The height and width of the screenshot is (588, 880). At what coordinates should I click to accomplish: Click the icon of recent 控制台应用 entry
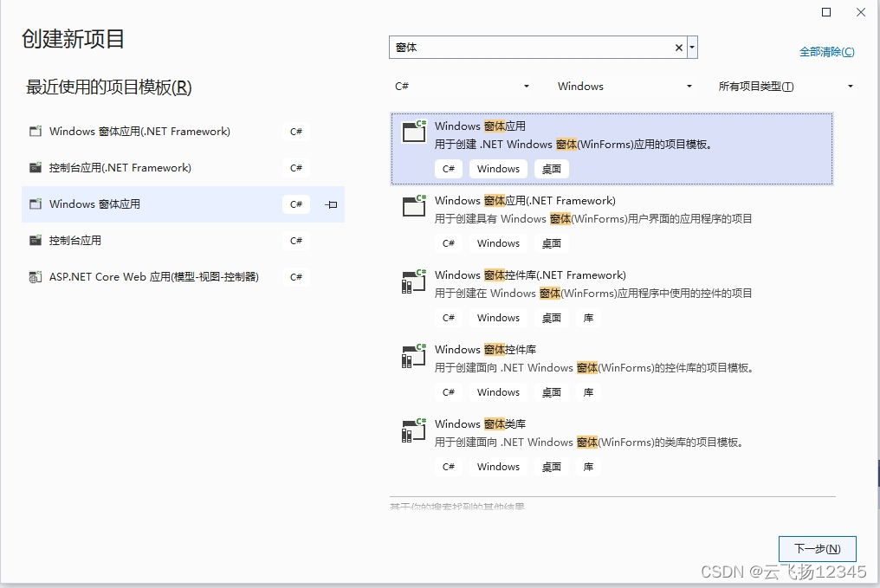pyautogui.click(x=36, y=241)
